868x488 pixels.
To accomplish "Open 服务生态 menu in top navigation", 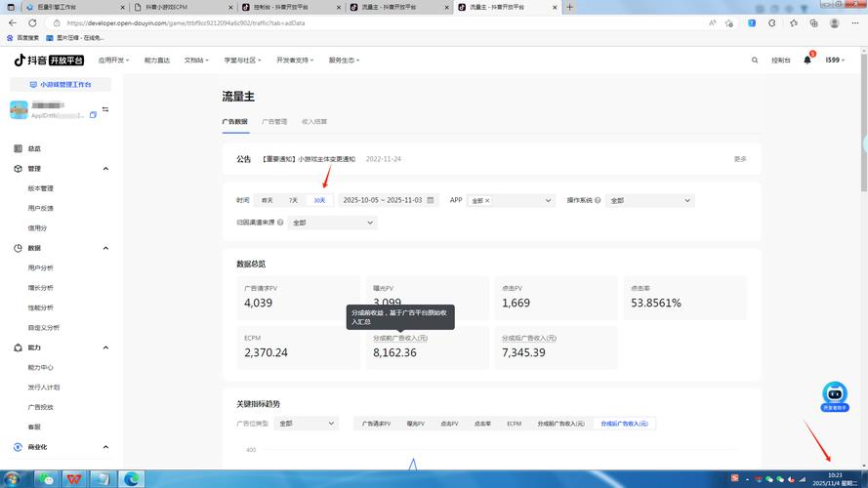I will 344,60.
